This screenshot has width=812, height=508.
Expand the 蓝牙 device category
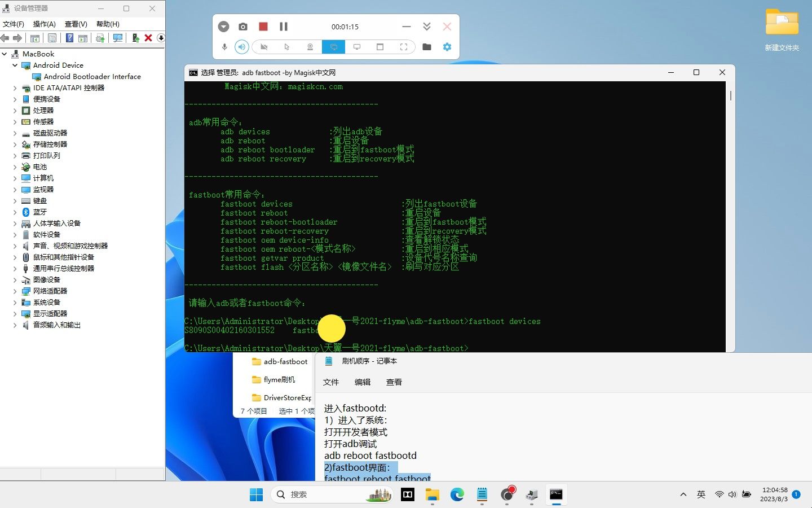click(15, 212)
